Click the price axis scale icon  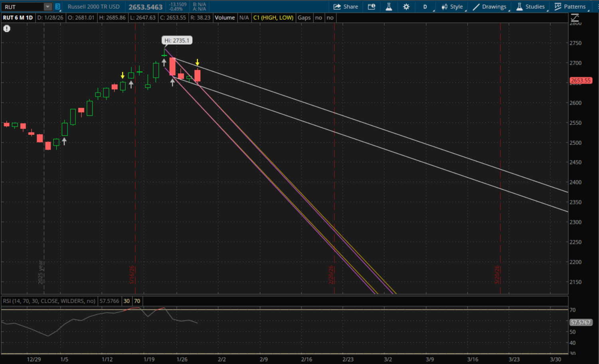tap(575, 18)
